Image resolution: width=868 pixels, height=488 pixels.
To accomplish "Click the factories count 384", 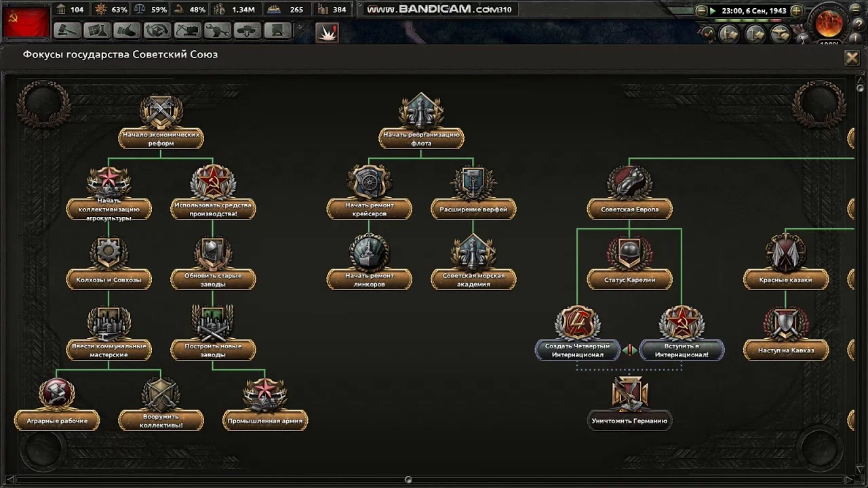I will click(332, 9).
